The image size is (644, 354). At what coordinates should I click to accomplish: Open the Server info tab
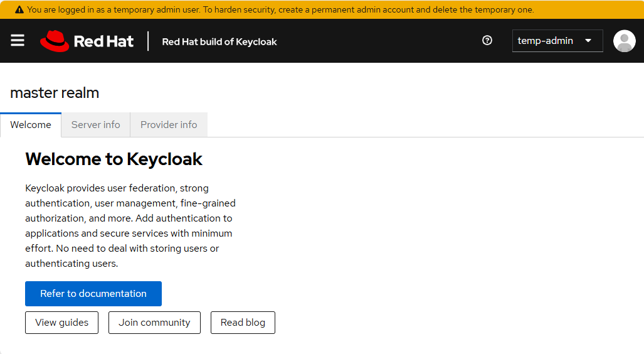pyautogui.click(x=95, y=125)
